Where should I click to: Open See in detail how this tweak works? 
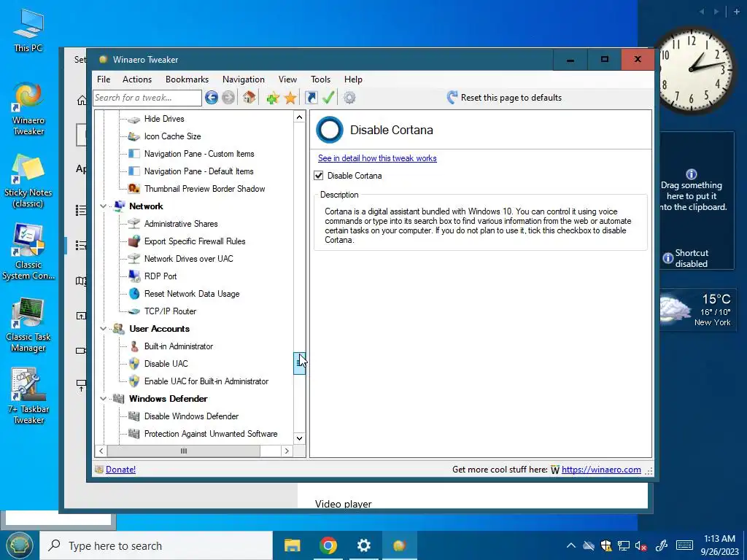377,158
